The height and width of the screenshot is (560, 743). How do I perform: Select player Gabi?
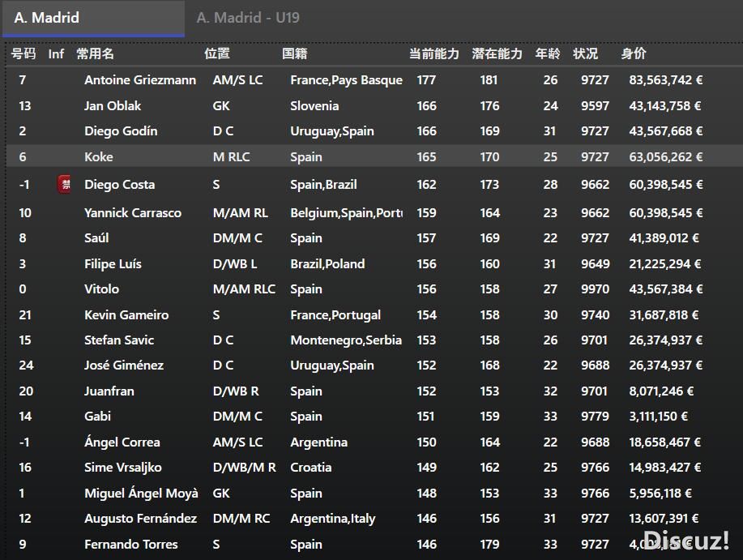click(97, 417)
